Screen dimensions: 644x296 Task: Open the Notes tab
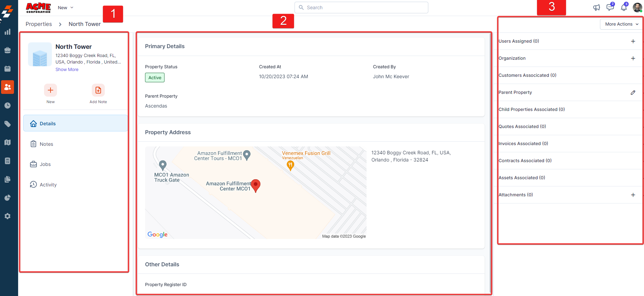46,144
